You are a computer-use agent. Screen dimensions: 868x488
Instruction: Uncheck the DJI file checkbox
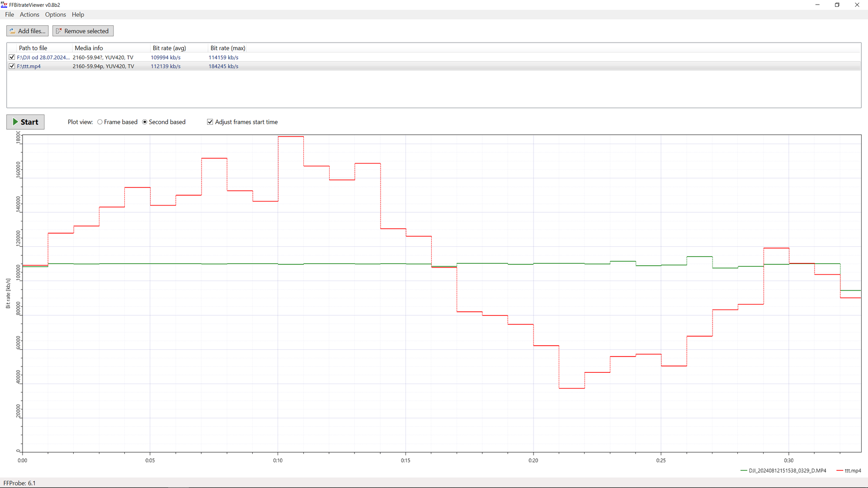pos(12,57)
